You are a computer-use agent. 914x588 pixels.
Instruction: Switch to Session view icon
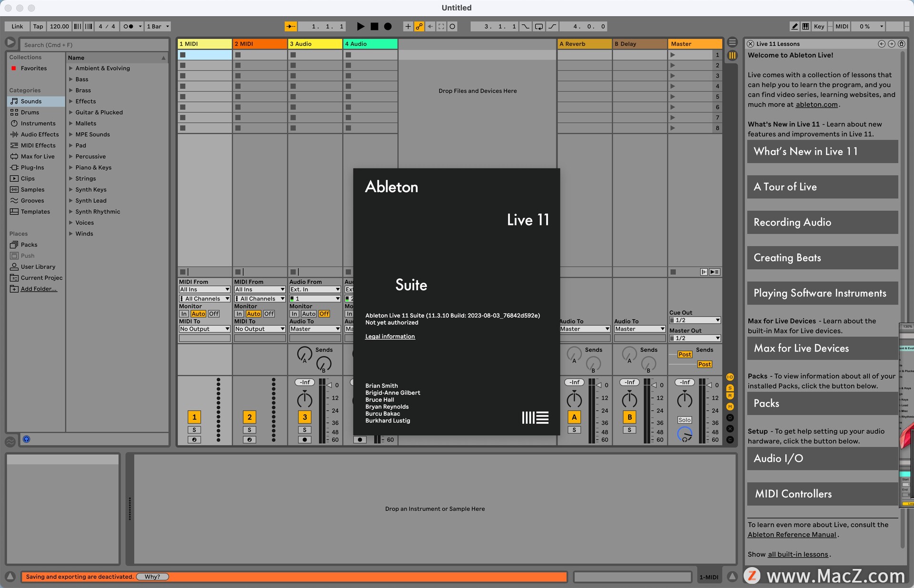point(733,55)
